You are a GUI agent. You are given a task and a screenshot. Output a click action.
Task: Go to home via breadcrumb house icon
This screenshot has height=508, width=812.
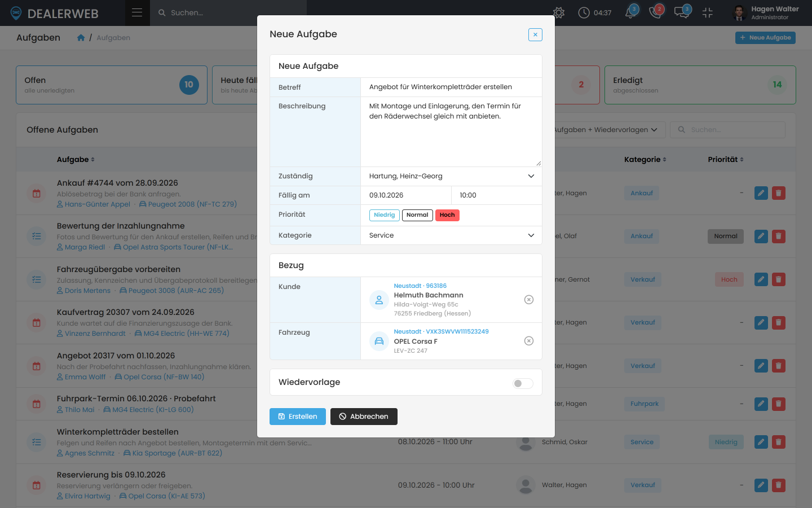click(81, 38)
